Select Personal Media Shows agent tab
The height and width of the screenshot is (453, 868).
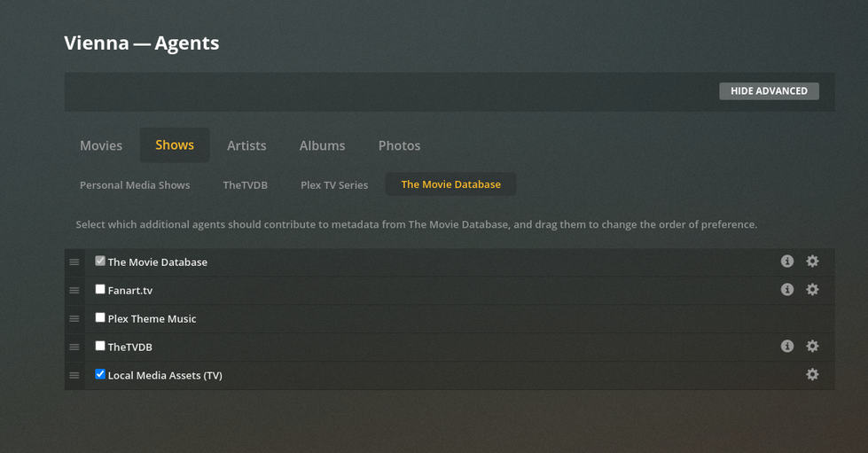click(x=135, y=184)
